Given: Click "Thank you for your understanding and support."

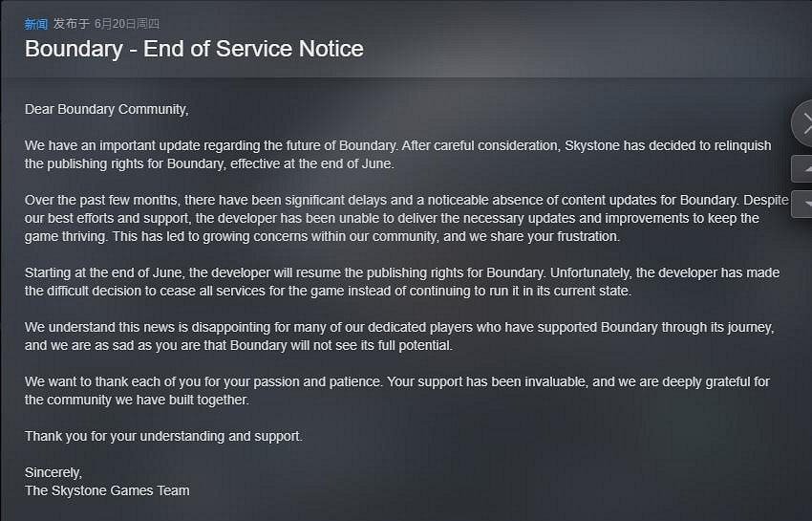Looking at the screenshot, I should (x=163, y=436).
